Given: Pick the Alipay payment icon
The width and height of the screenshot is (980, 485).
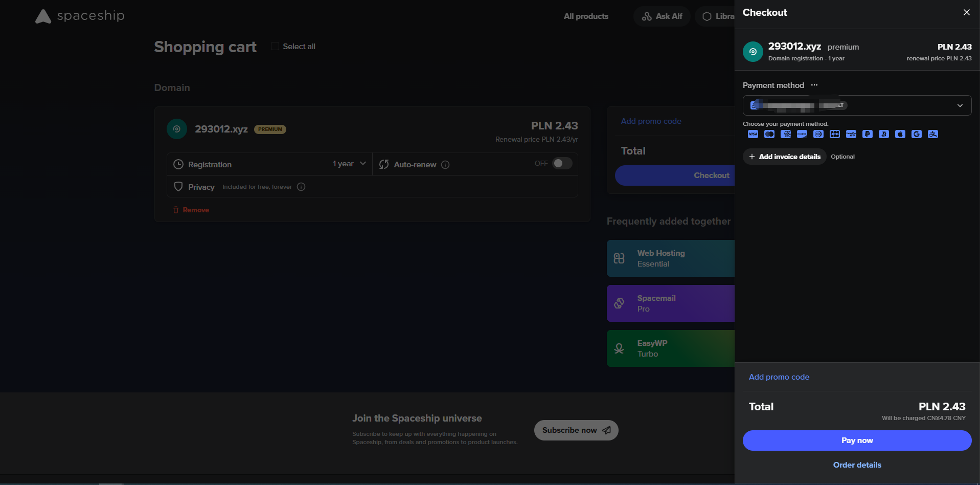Looking at the screenshot, I should 933,134.
